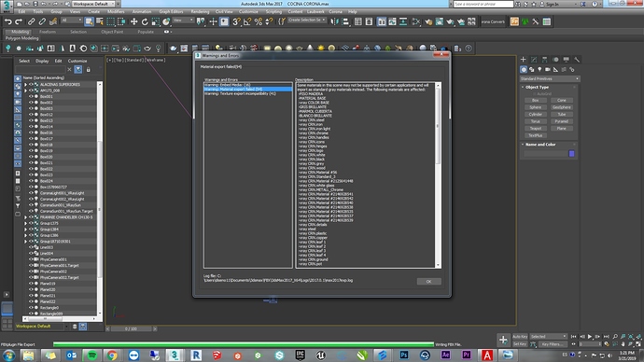Toggle the scene explorer lock icon
Image resolution: width=644 pixels, height=362 pixels.
coord(88,69)
